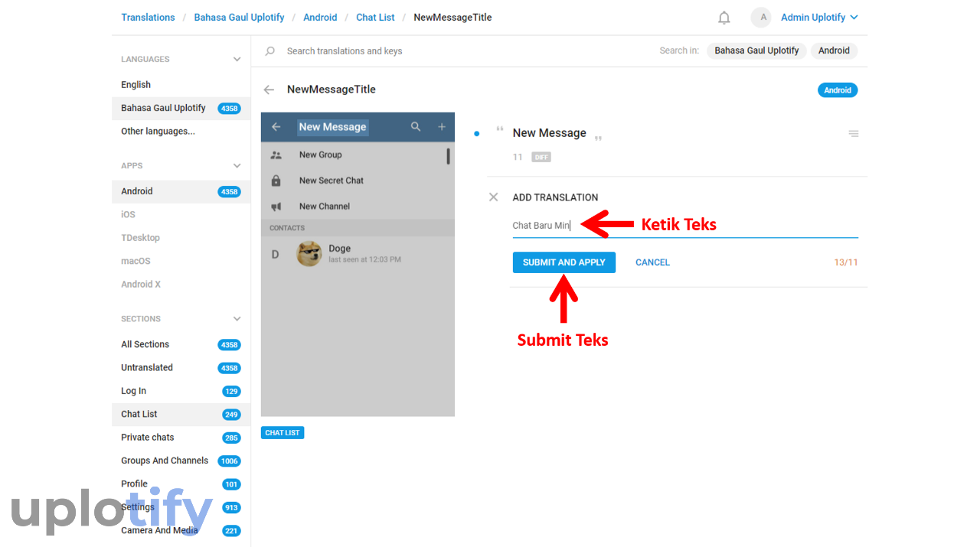
Task: Click Submit and Apply button
Action: (564, 262)
